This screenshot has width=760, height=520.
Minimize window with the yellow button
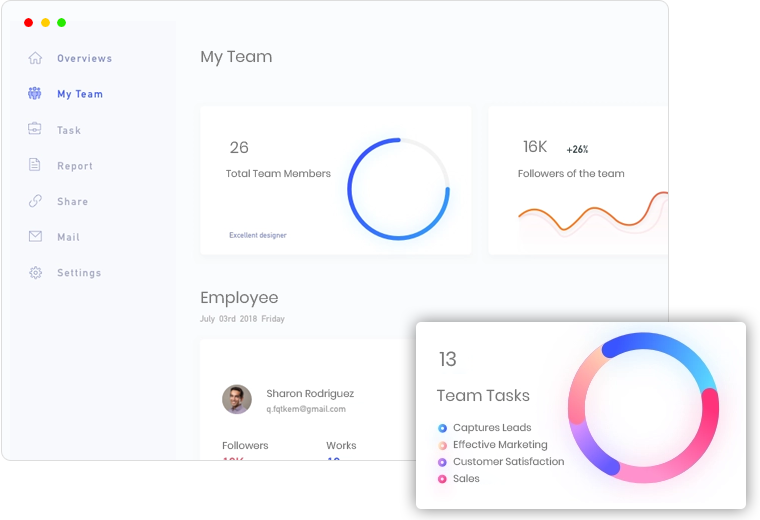(x=45, y=22)
